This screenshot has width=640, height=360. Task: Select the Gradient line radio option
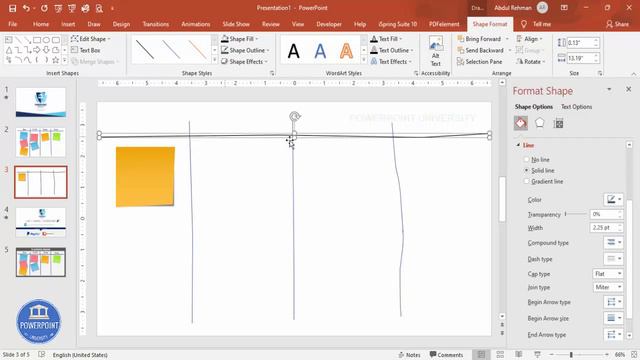527,181
